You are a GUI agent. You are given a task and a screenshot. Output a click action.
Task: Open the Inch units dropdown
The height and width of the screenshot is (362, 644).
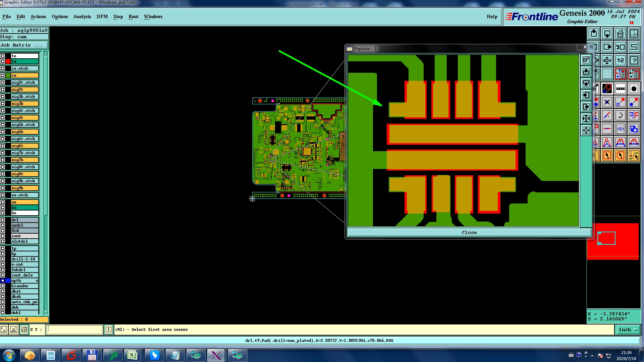pyautogui.click(x=628, y=329)
